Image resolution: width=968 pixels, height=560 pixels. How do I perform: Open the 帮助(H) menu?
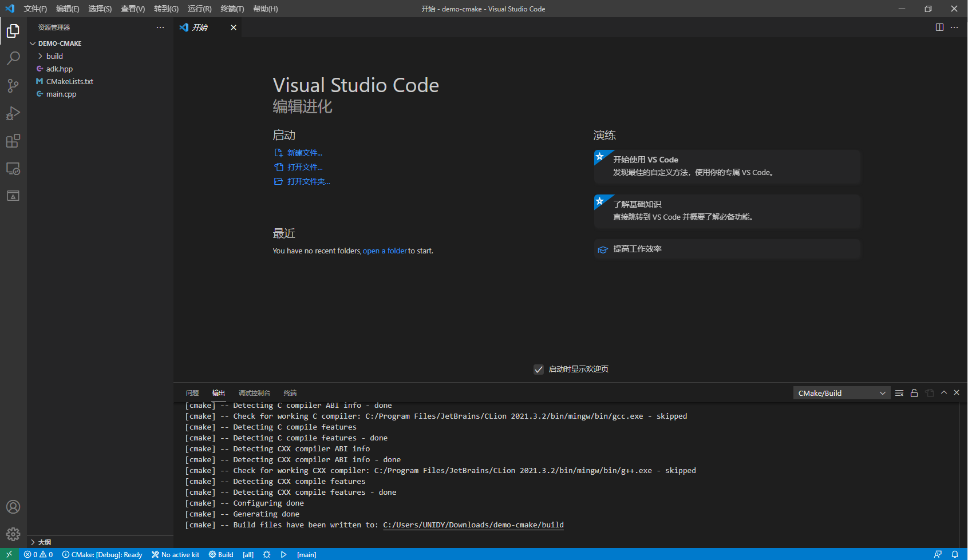point(266,9)
